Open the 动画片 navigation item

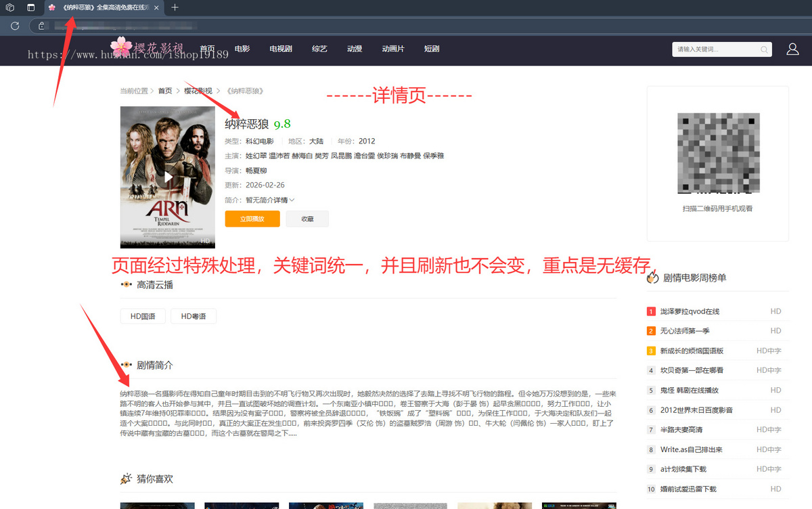(x=393, y=49)
